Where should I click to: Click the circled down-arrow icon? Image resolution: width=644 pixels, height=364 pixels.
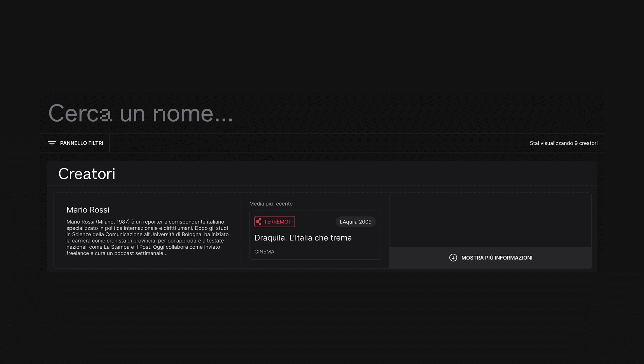click(453, 258)
